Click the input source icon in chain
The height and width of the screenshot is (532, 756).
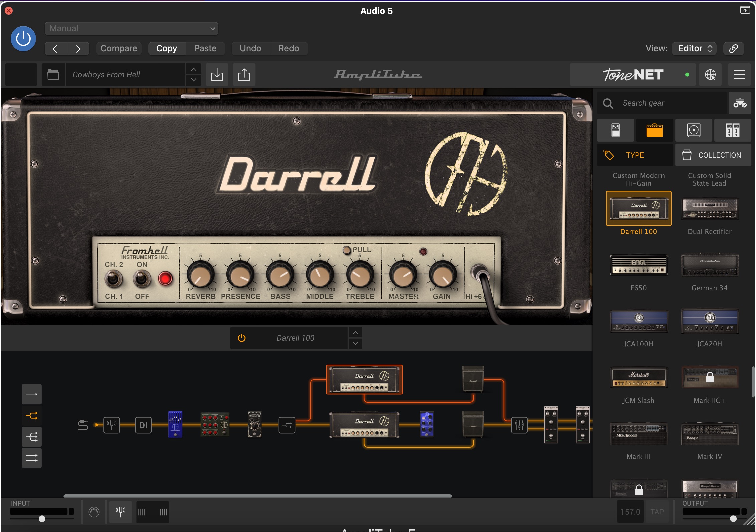pos(83,425)
